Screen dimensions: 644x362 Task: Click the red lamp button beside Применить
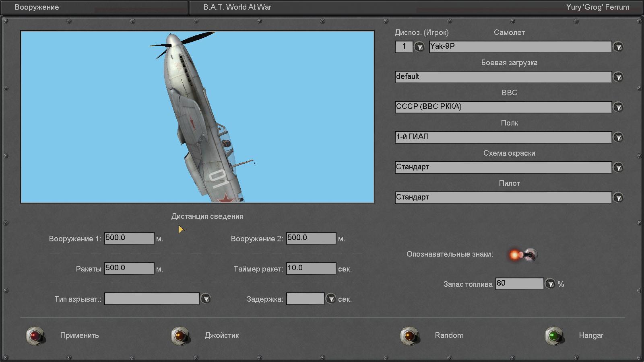(35, 335)
